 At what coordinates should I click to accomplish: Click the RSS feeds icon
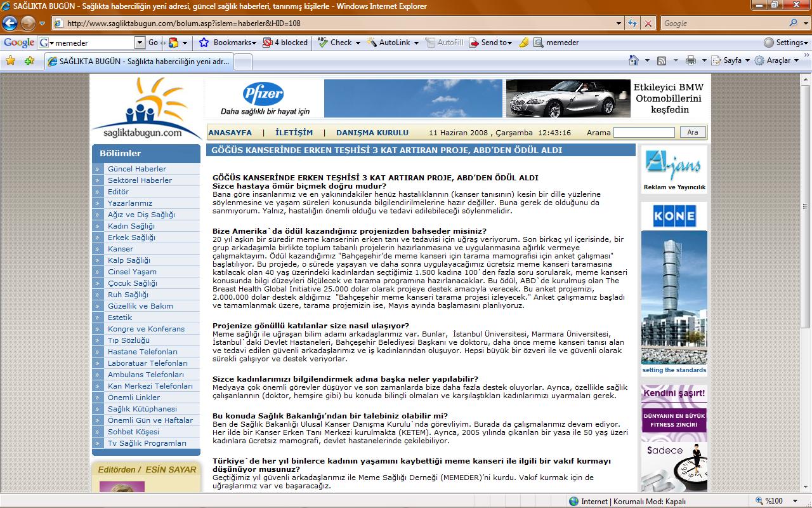(662, 60)
